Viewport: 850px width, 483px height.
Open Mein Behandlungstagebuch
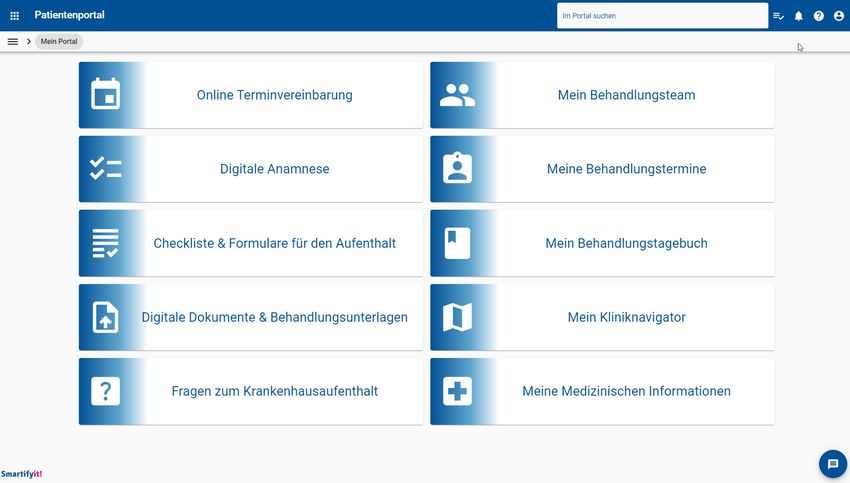(x=626, y=243)
